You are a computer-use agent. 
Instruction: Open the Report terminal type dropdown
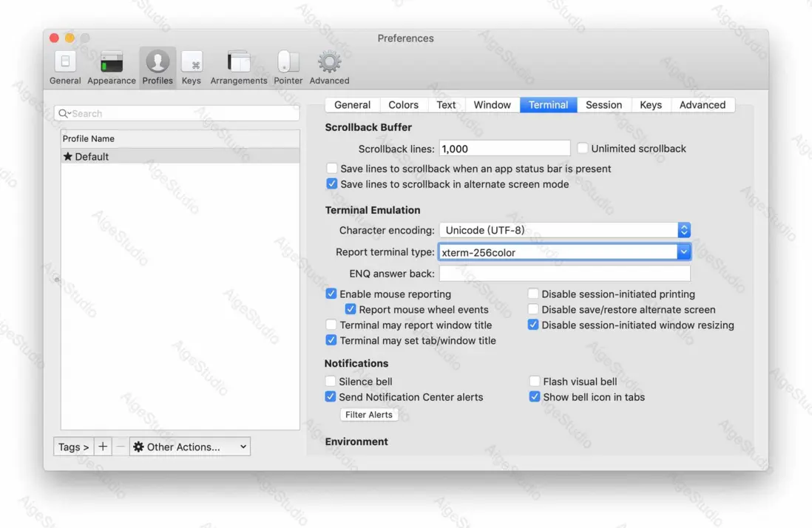coord(684,251)
